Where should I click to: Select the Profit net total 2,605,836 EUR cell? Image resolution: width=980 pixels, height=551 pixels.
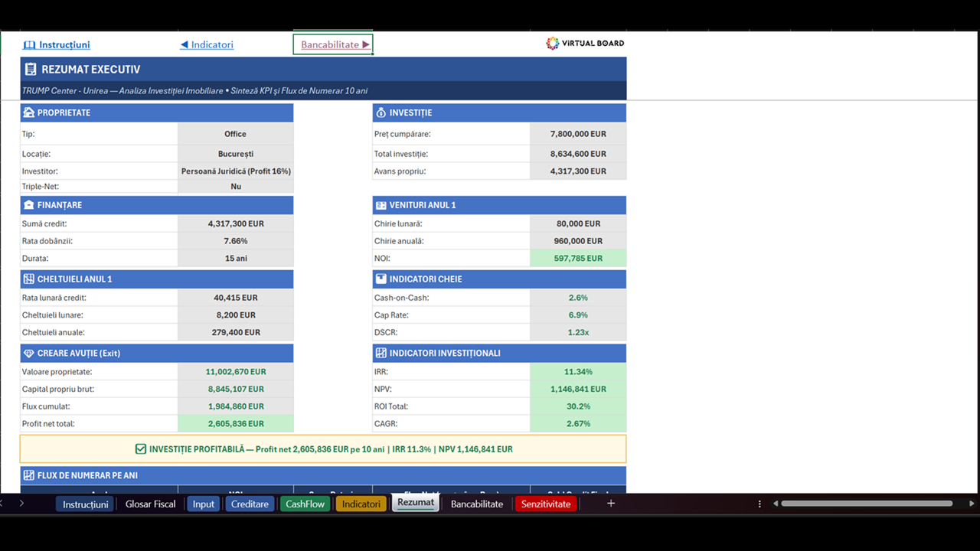[236, 424]
